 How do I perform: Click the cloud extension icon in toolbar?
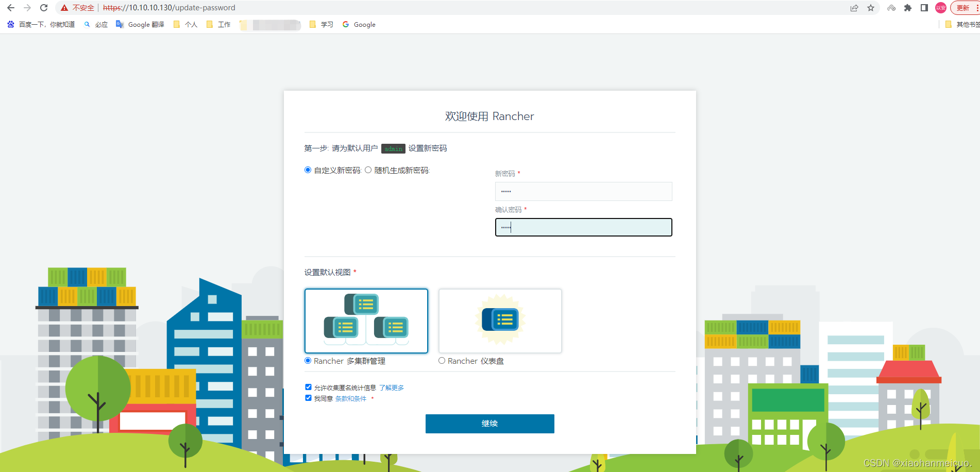(x=891, y=8)
